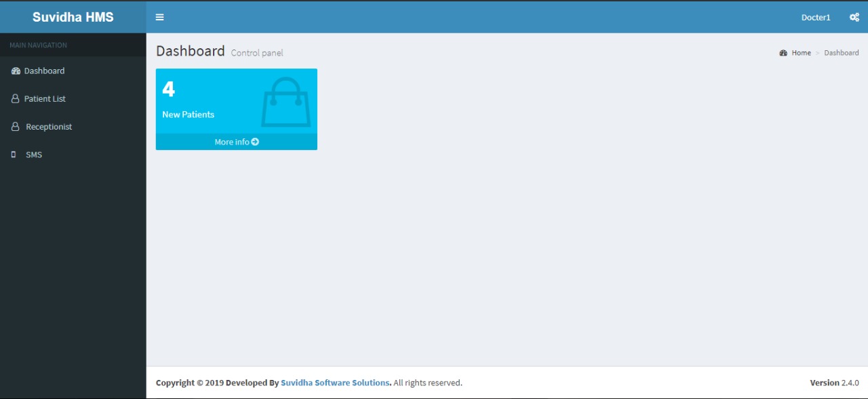Click the Suvidha HMS brand title
This screenshot has width=868, height=399.
pyautogui.click(x=73, y=17)
